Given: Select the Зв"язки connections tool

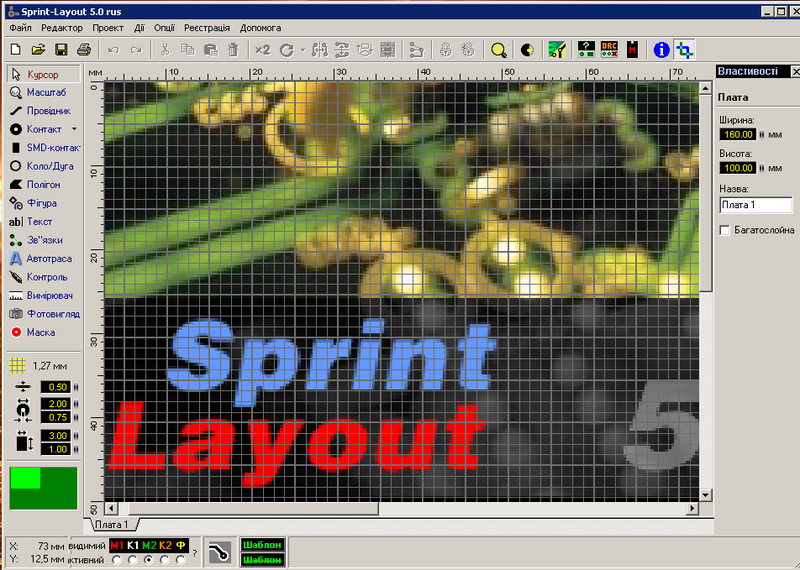Looking at the screenshot, I should point(43,240).
